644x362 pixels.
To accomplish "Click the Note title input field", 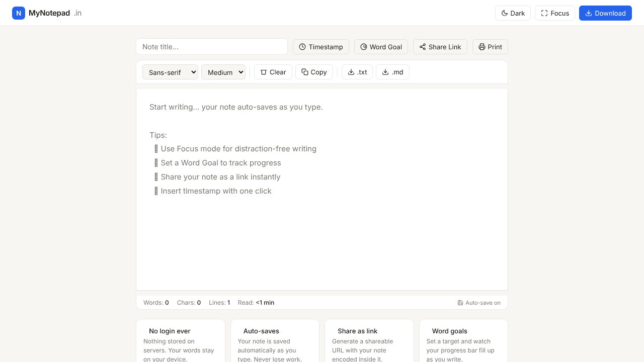I will pyautogui.click(x=212, y=47).
